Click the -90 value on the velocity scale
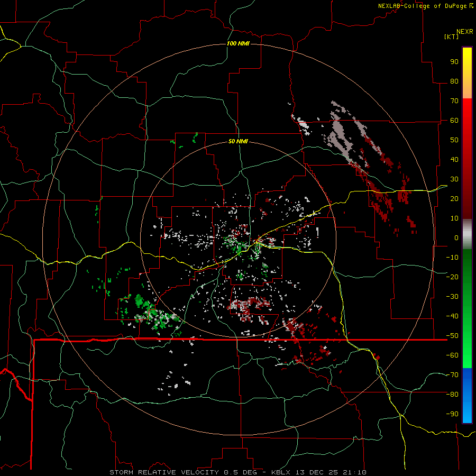Image resolution: width=476 pixels, height=476 pixels. pyautogui.click(x=452, y=414)
